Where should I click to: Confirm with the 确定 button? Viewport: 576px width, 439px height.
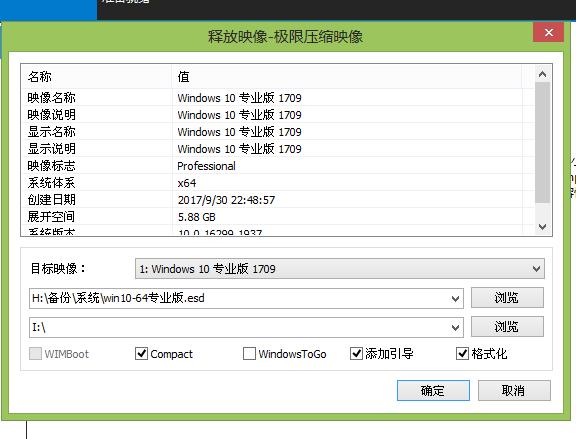pos(433,390)
